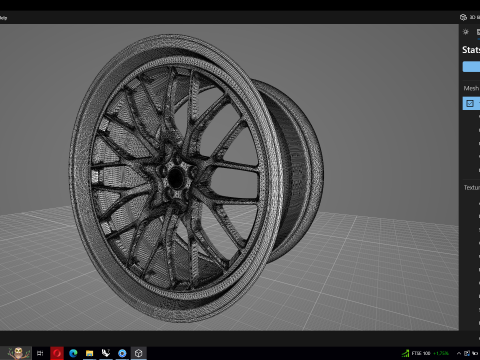Click the Stats panel heading
480x360 pixels.
click(471, 50)
